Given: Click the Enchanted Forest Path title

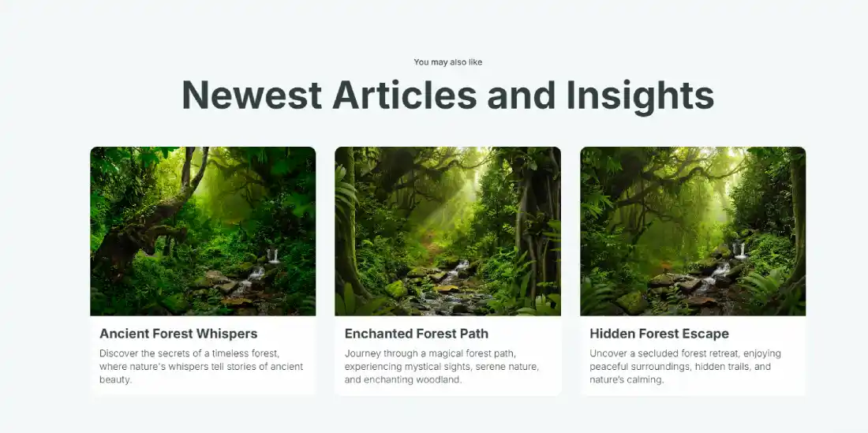Looking at the screenshot, I should tap(417, 334).
